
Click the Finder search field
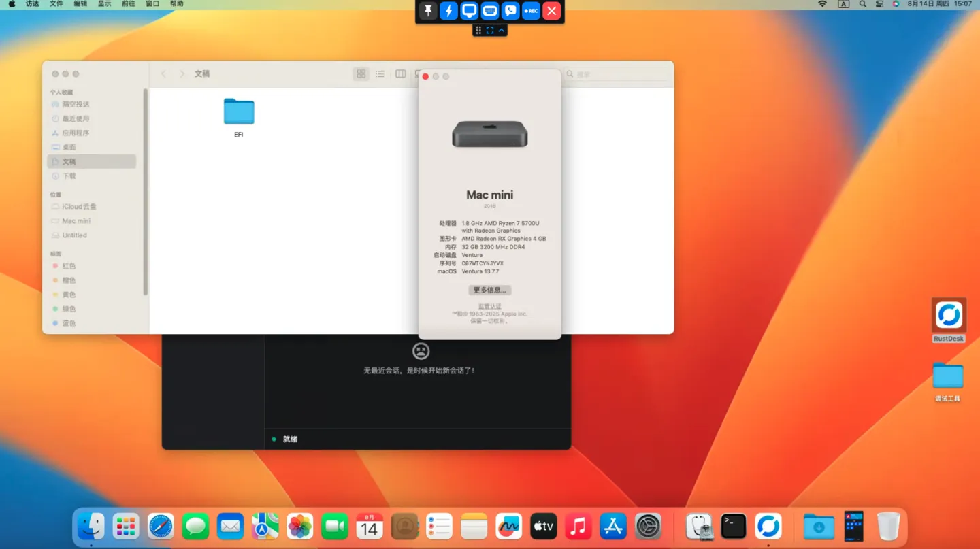(619, 73)
